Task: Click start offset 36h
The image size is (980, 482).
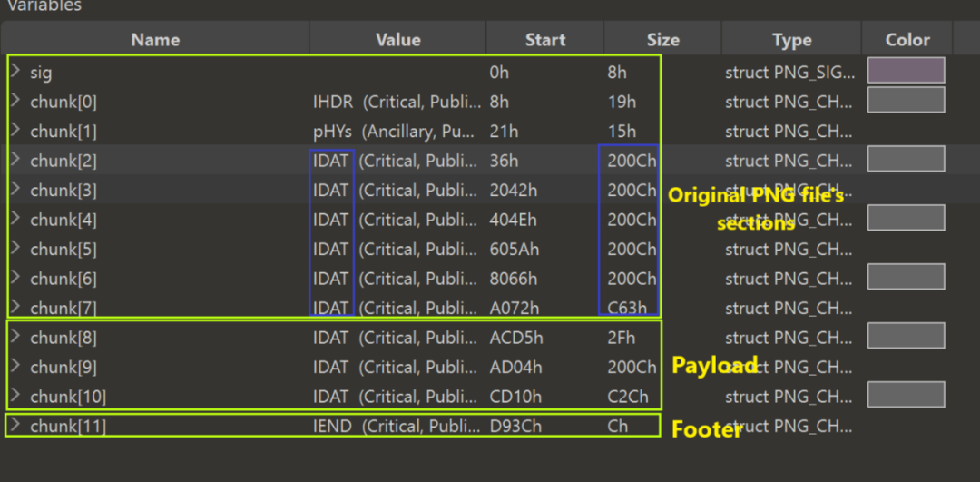Action: pyautogui.click(x=504, y=162)
